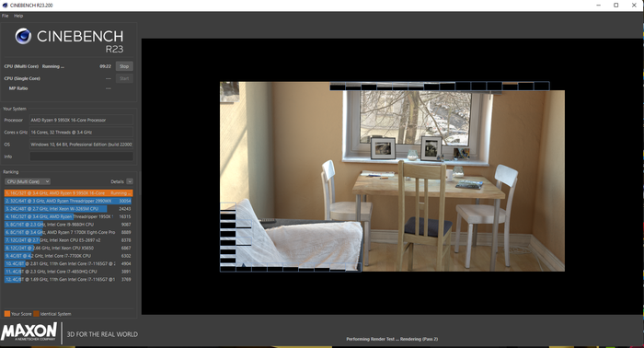This screenshot has width=644, height=348.
Task: Click the Processor name field
Action: [x=81, y=120]
